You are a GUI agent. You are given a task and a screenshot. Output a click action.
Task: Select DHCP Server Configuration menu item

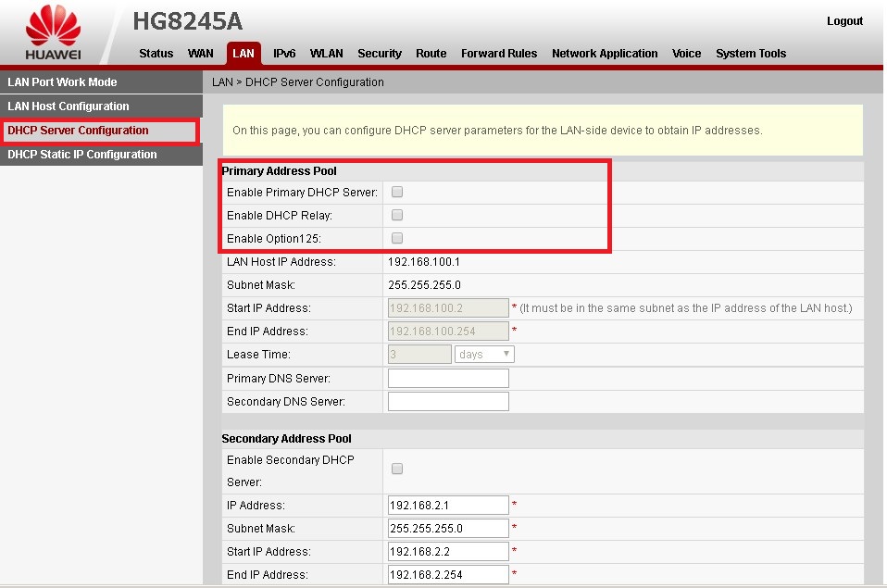(x=100, y=131)
